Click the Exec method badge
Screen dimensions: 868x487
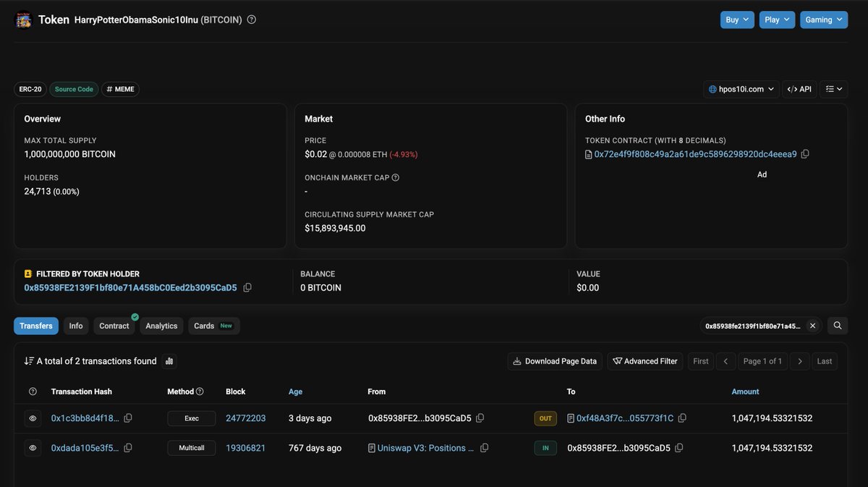192,418
